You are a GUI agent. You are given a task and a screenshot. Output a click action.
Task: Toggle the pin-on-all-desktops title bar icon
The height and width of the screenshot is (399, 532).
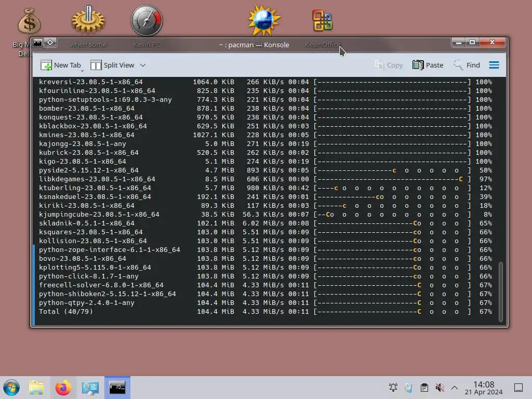[x=50, y=43]
